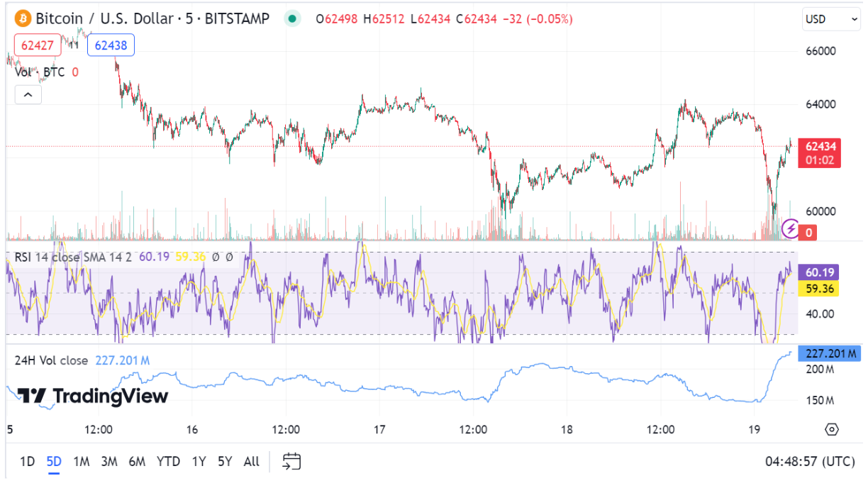Select the 1M time range
Viewport: 868px width, 488px height.
pos(82,462)
